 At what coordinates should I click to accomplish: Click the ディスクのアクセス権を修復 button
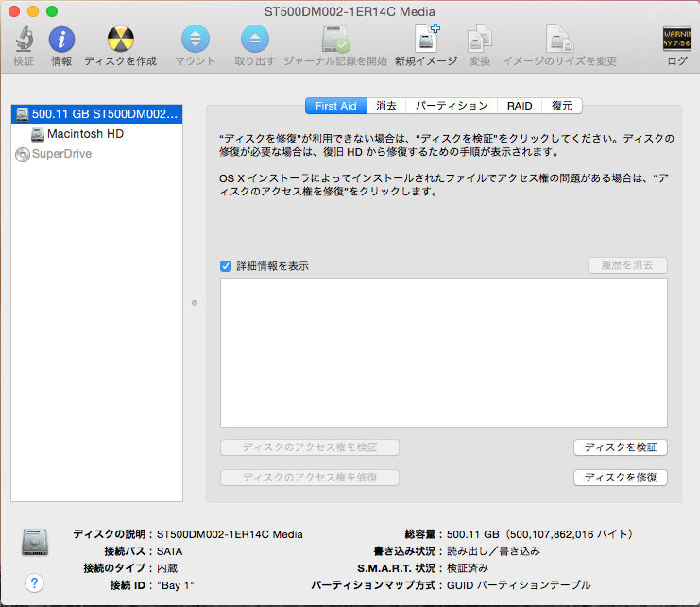point(310,478)
